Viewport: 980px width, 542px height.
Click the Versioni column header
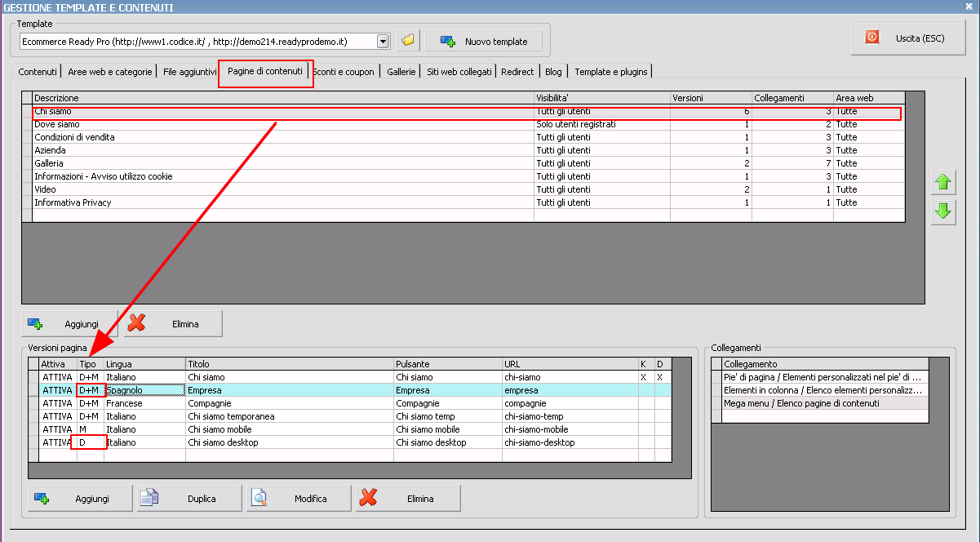(x=711, y=98)
